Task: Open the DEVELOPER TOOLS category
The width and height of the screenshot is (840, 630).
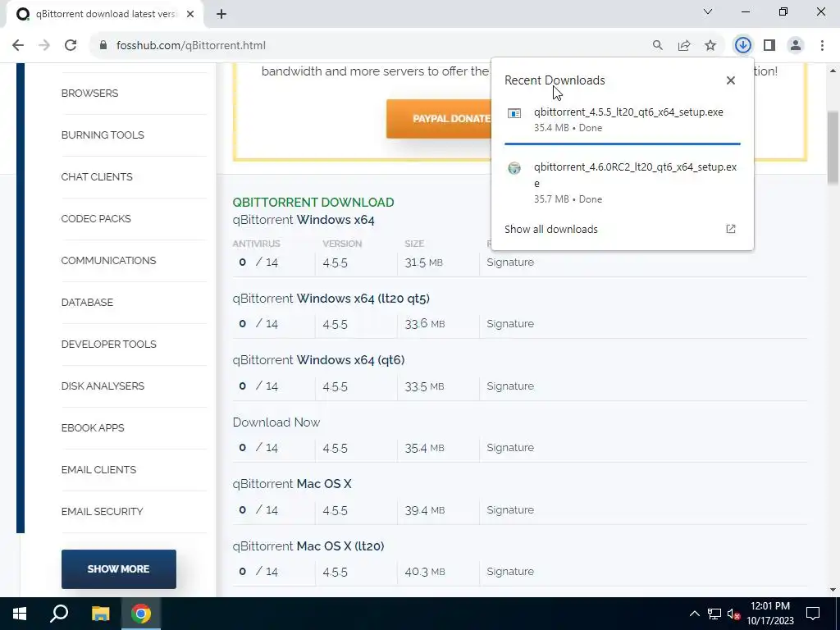Action: (x=109, y=344)
